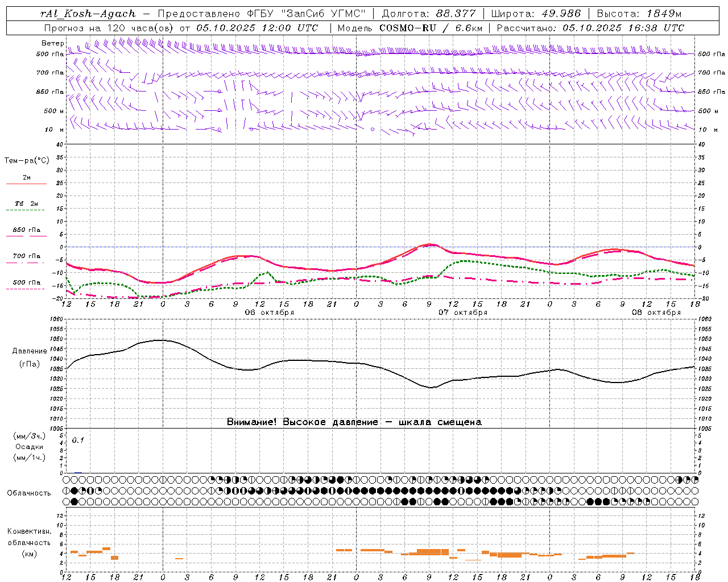Screen dimensions: 728x582
Task: Click the Давление pressure panel label
Action: [x=30, y=351]
